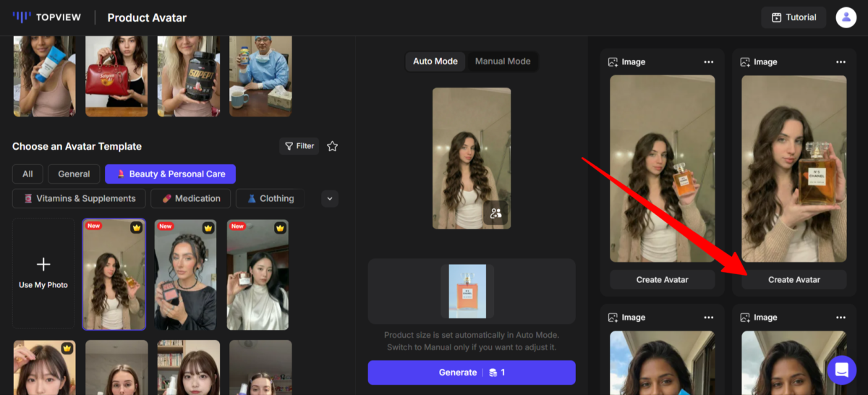Open three-dot menu of second Image card

[841, 62]
